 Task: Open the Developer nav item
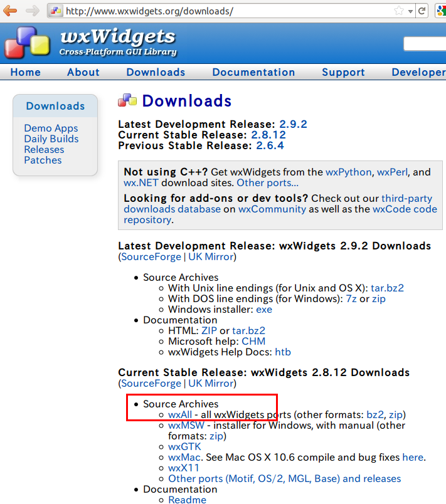point(418,72)
